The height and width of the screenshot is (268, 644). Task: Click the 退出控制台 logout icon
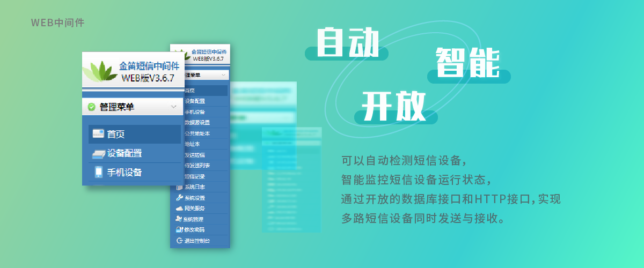[x=179, y=241]
